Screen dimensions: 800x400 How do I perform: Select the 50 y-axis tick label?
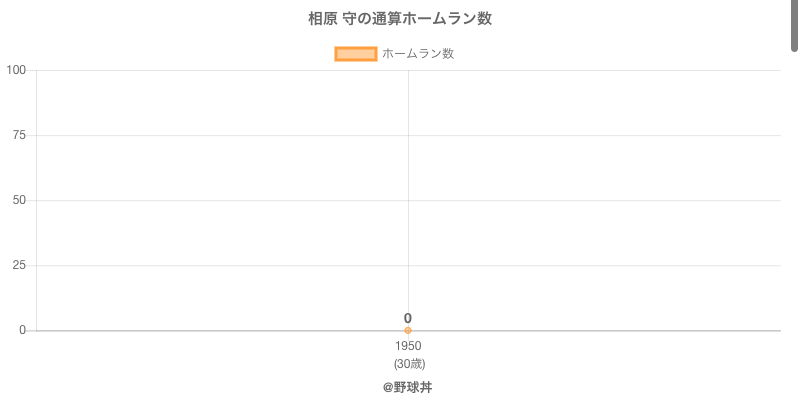(x=19, y=200)
